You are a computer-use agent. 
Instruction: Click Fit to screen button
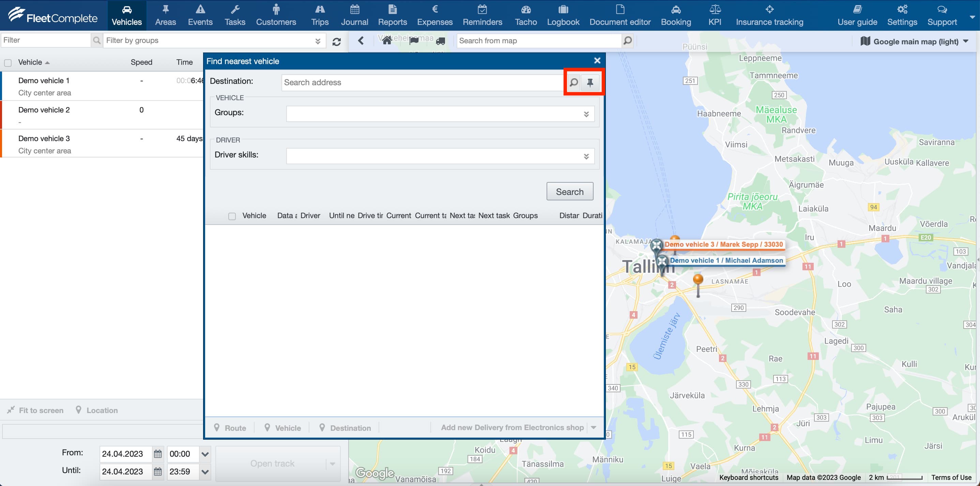click(x=35, y=410)
